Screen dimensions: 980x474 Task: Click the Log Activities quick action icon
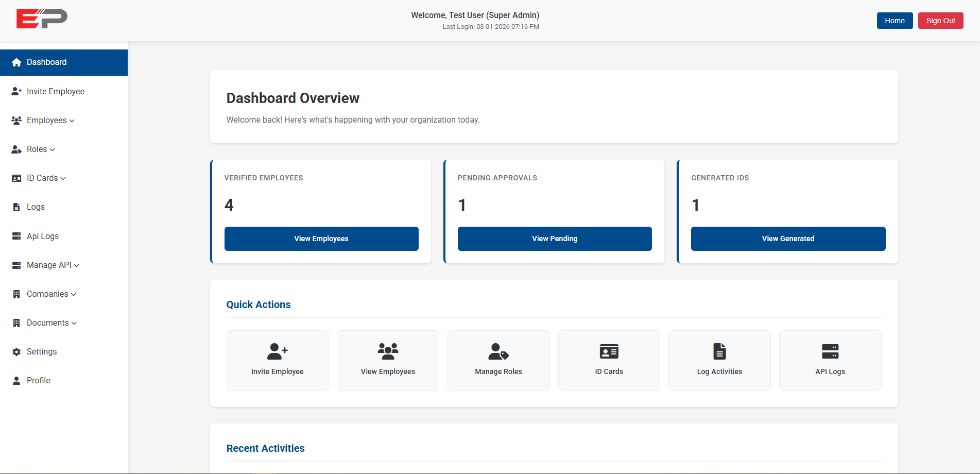(x=719, y=352)
